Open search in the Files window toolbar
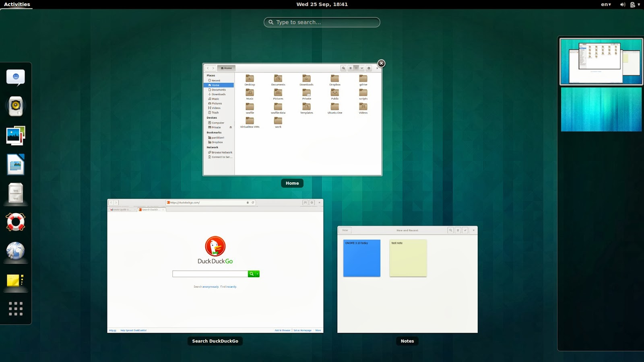This screenshot has width=644, height=362. point(344,68)
